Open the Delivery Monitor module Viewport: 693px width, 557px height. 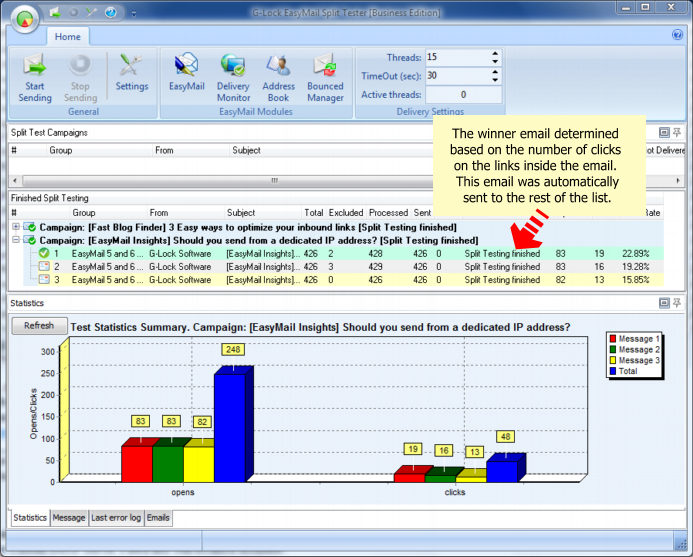coord(233,78)
